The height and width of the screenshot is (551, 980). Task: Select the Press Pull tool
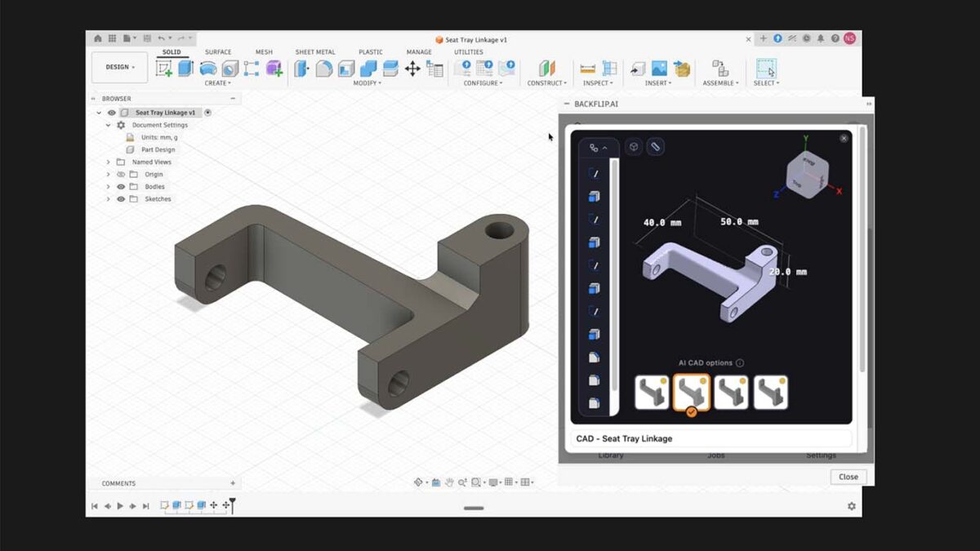[x=302, y=69]
